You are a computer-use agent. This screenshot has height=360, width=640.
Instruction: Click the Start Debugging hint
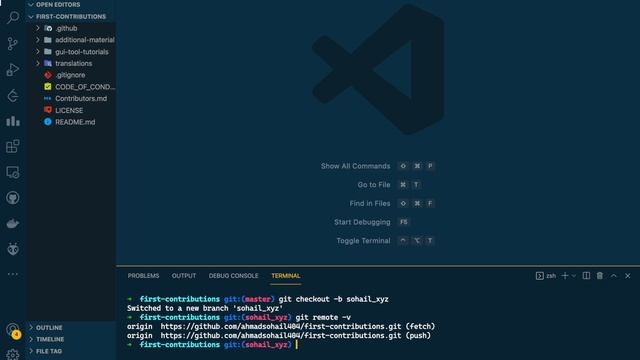(x=362, y=222)
